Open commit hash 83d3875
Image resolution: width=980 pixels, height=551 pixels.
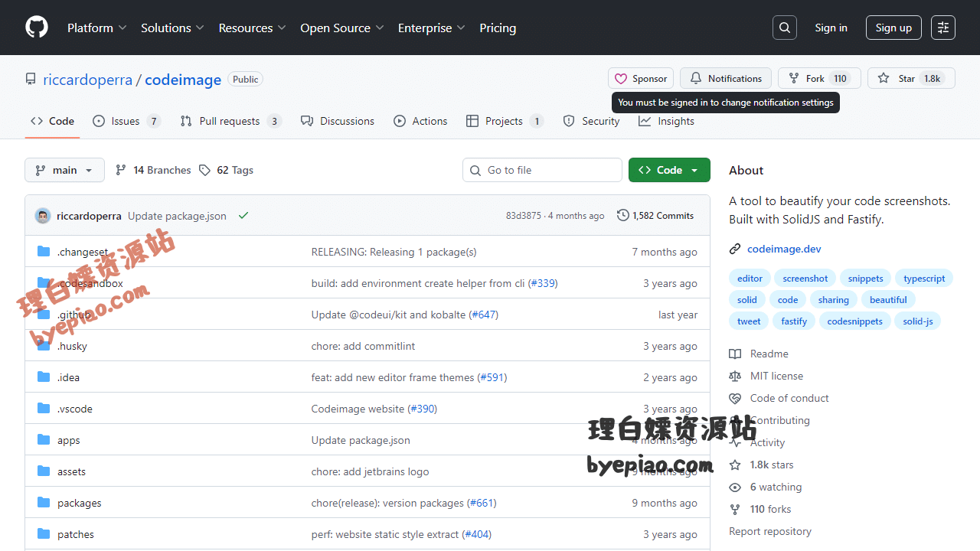(524, 216)
